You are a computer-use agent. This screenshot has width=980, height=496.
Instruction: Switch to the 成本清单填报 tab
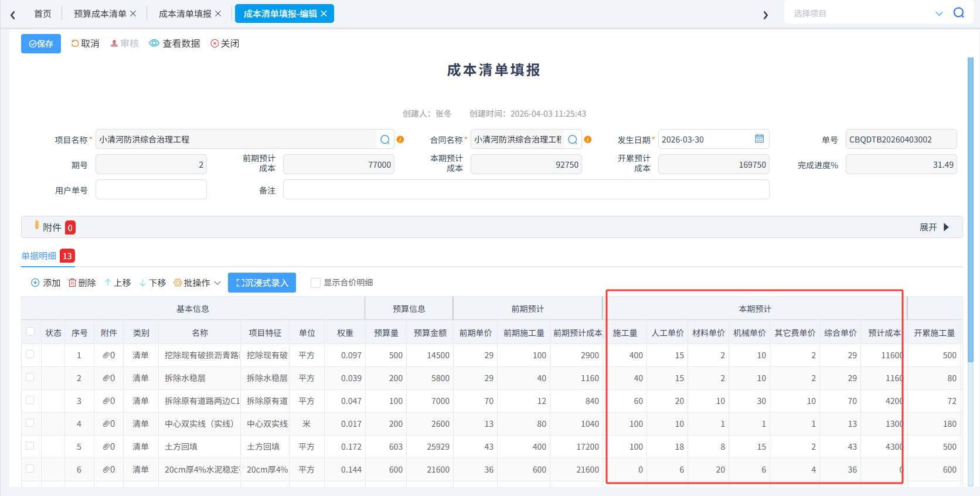tap(185, 13)
